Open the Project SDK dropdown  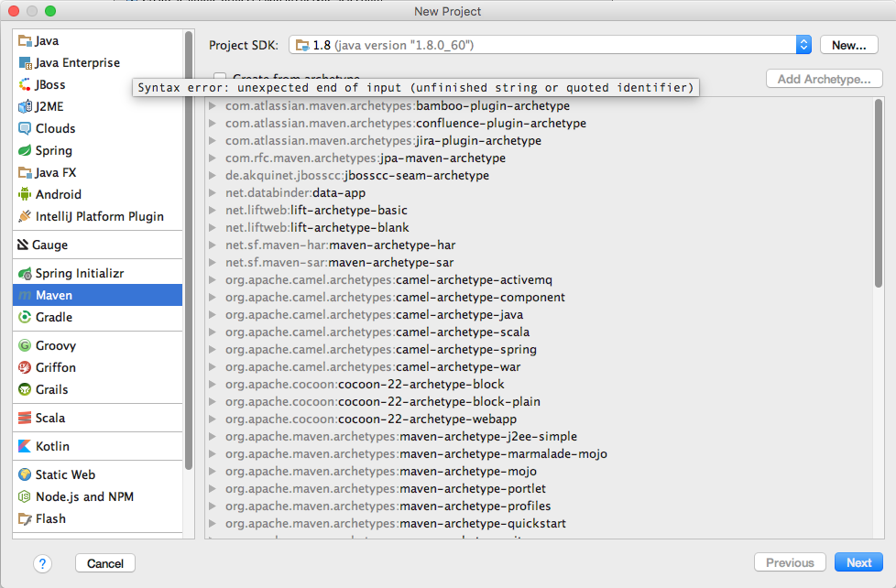550,45
